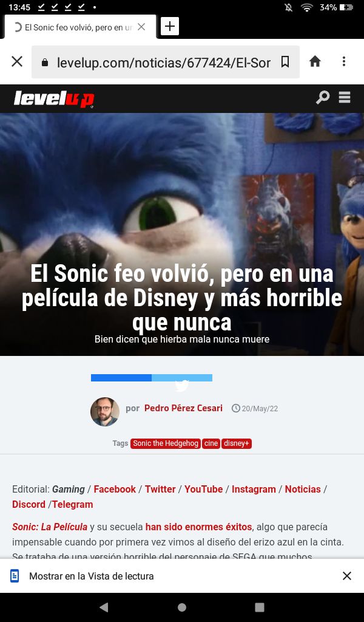Open browser three-dot menu
The width and height of the screenshot is (364, 622).
(344, 61)
